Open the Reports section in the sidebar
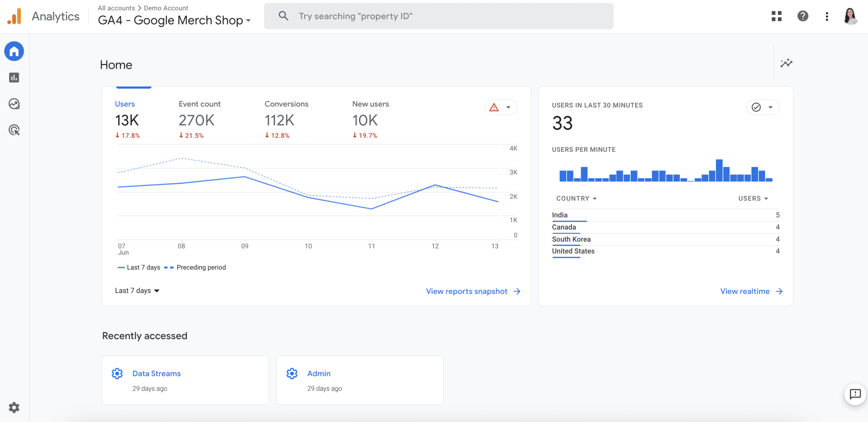The height and width of the screenshot is (422, 868). pos(14,77)
